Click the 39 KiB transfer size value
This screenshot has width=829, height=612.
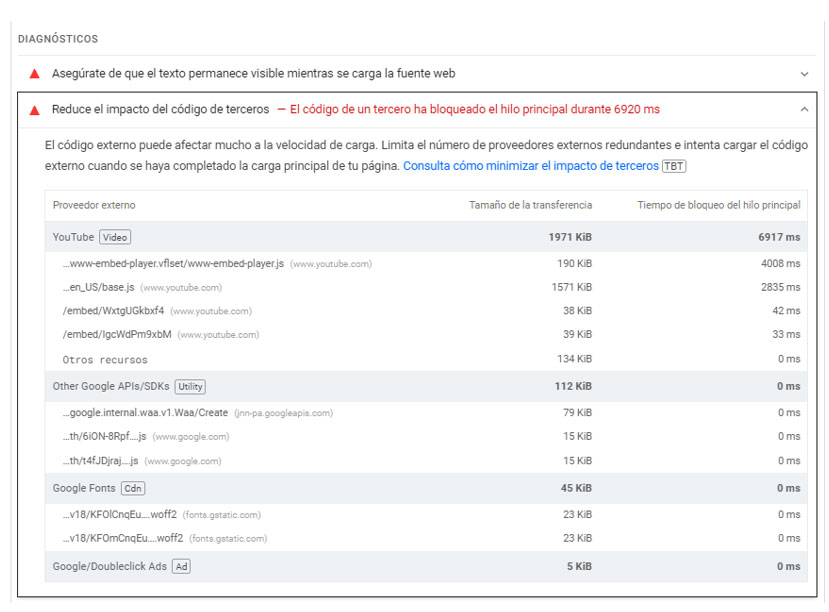[x=577, y=335]
